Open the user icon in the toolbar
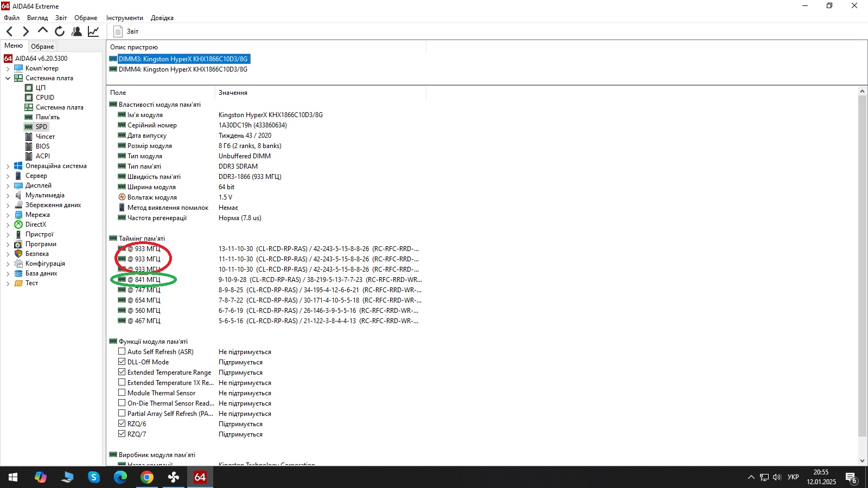868x488 pixels. [x=76, y=31]
